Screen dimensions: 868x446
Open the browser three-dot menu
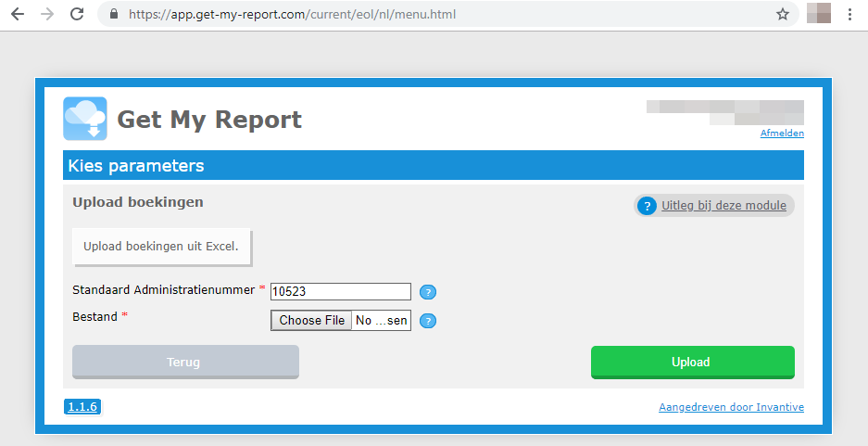pyautogui.click(x=849, y=15)
